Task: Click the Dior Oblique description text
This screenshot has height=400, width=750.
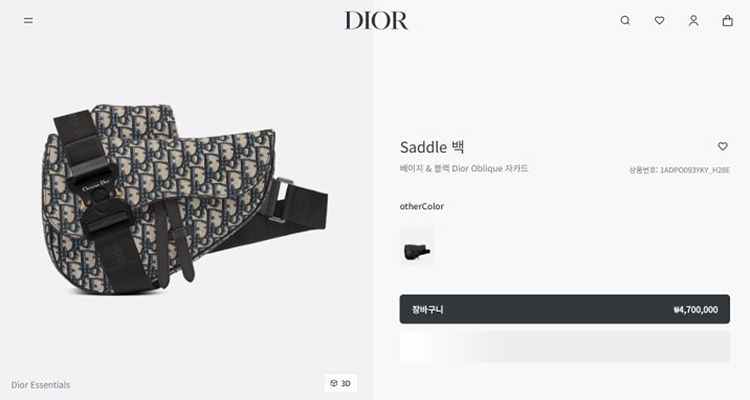Action: pyautogui.click(x=464, y=168)
